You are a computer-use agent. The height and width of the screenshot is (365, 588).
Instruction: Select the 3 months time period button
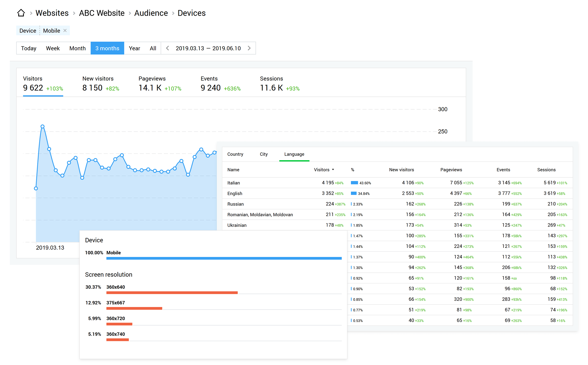107,48
